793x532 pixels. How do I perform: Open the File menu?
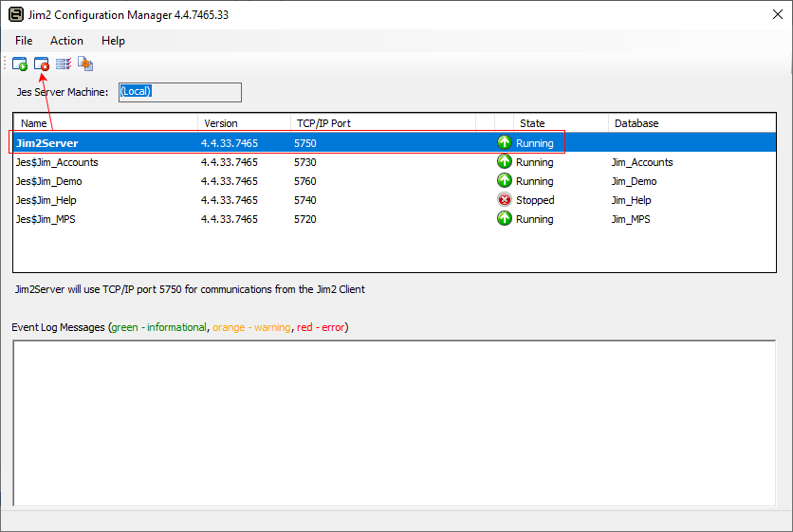[24, 41]
